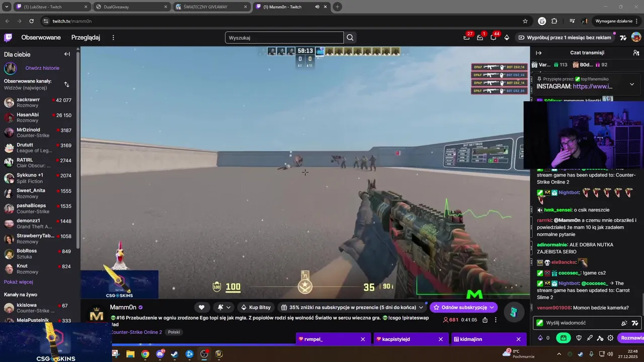Viewport: 644px width, 362px height.
Task: Open the Prime loot crown icon
Action: tap(467, 38)
